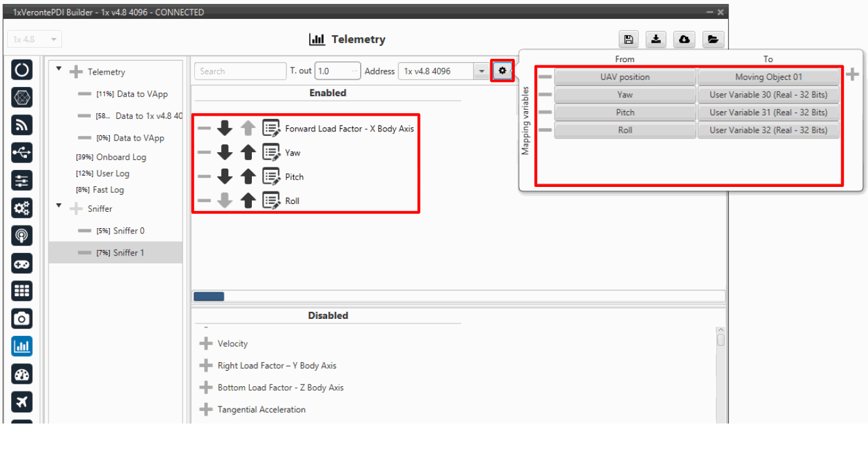Open the camera panel in the sidebar

click(x=22, y=318)
